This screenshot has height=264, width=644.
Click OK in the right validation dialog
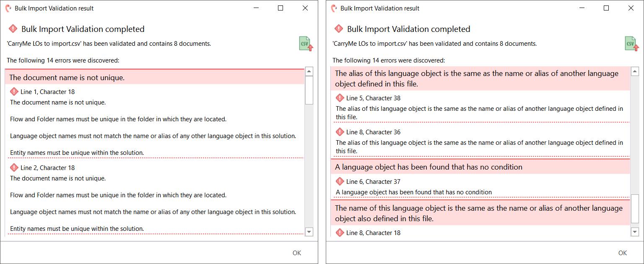[x=623, y=253]
